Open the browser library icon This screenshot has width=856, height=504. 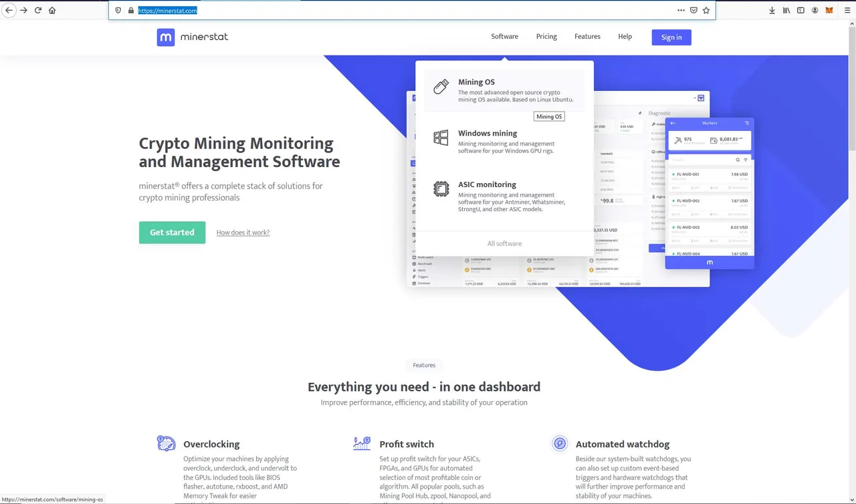[786, 10]
